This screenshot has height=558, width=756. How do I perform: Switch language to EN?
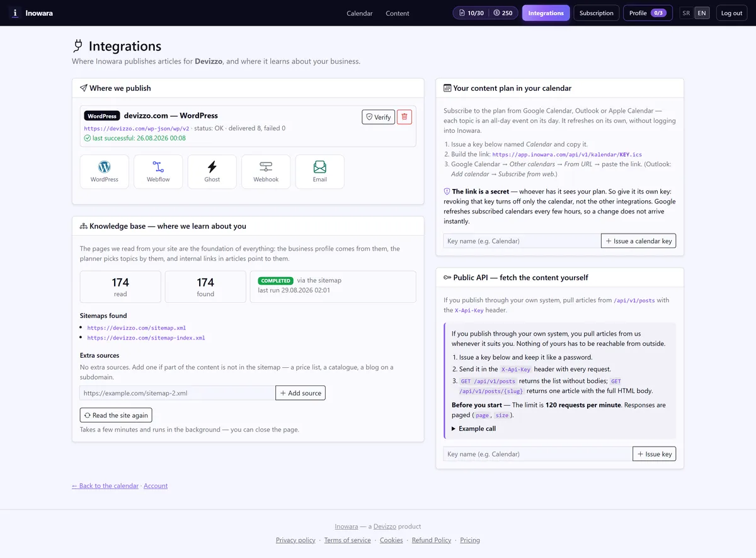coord(702,13)
